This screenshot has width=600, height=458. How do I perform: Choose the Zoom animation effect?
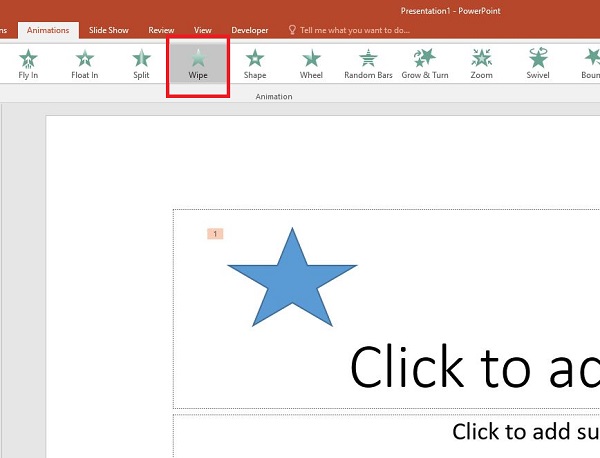[x=481, y=63]
